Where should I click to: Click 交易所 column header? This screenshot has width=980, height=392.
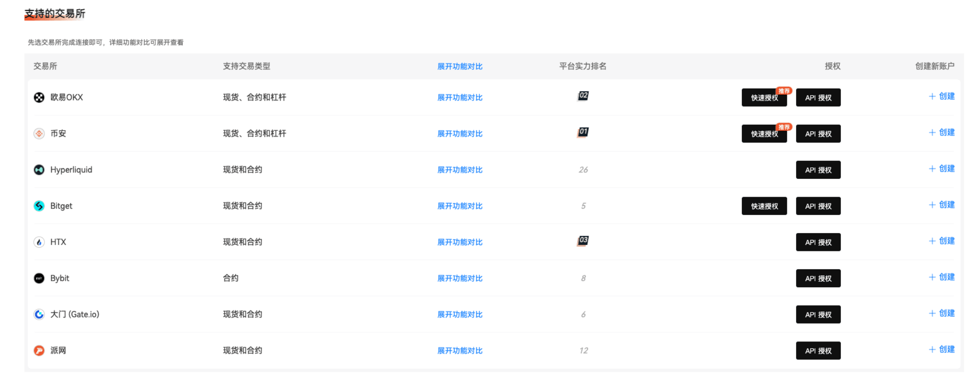45,66
